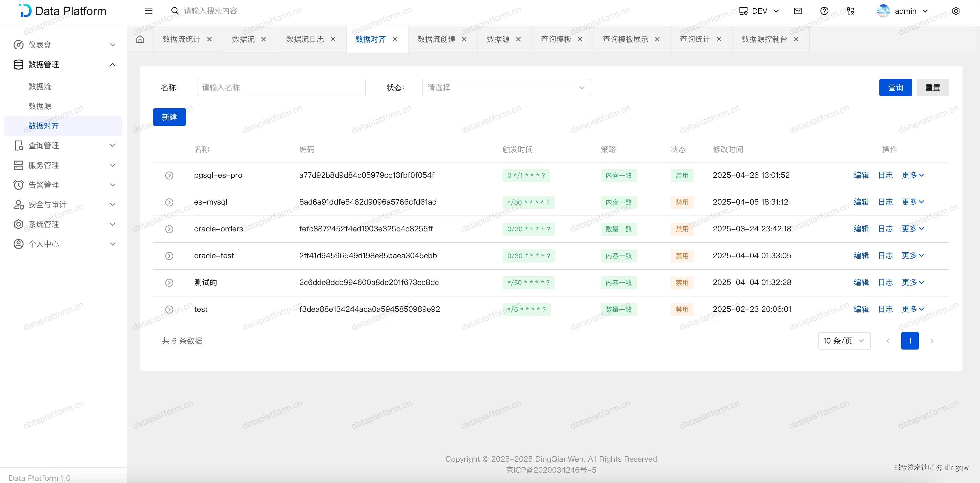980x483 pixels.
Task: Open the DEV environment dropdown
Action: coord(759,11)
